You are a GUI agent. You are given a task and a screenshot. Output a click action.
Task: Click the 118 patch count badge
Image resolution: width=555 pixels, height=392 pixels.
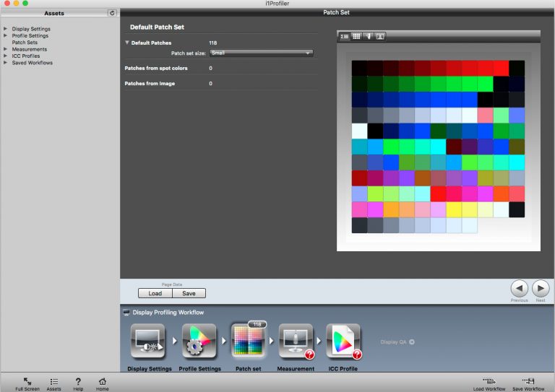pos(257,324)
